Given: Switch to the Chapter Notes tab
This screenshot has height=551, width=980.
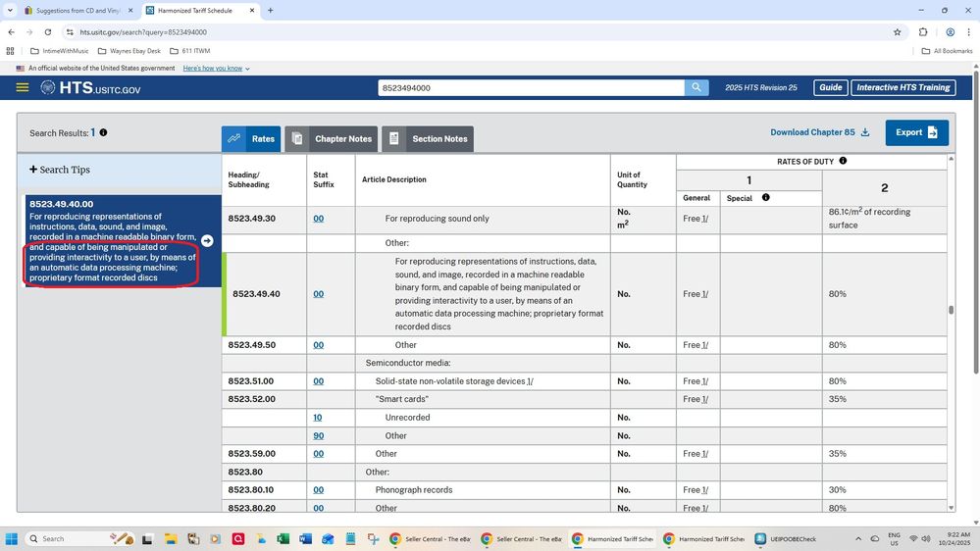Looking at the screenshot, I should click(332, 139).
